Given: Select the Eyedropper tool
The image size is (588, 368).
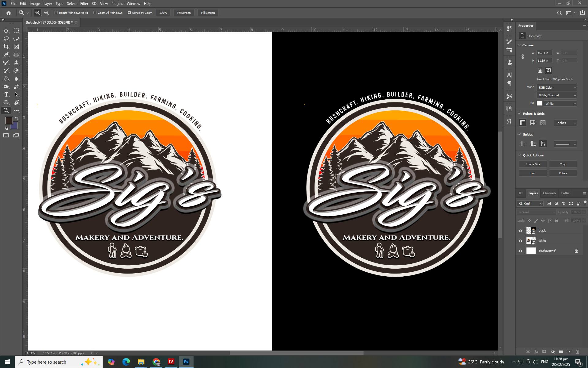Looking at the screenshot, I should tap(6, 55).
